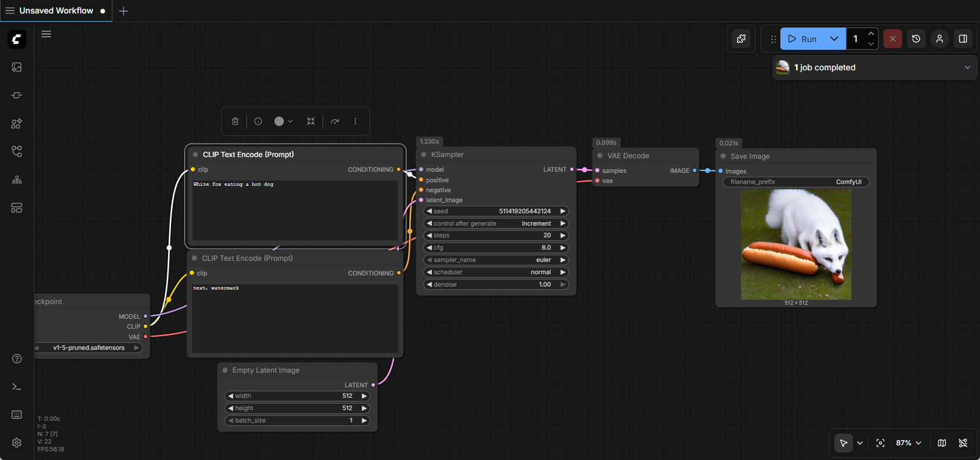Screen dimensions: 980x460
Task: Click the red cancel run button
Action: (892, 39)
